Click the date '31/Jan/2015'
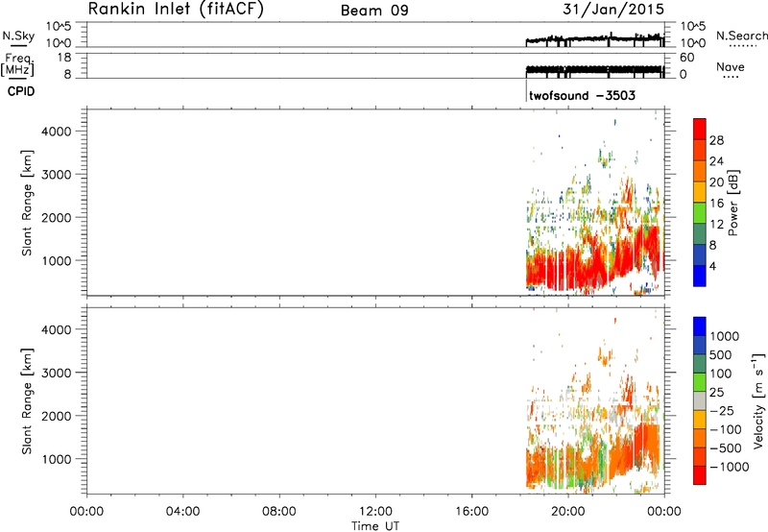The height and width of the screenshot is (532, 768). coord(613,10)
